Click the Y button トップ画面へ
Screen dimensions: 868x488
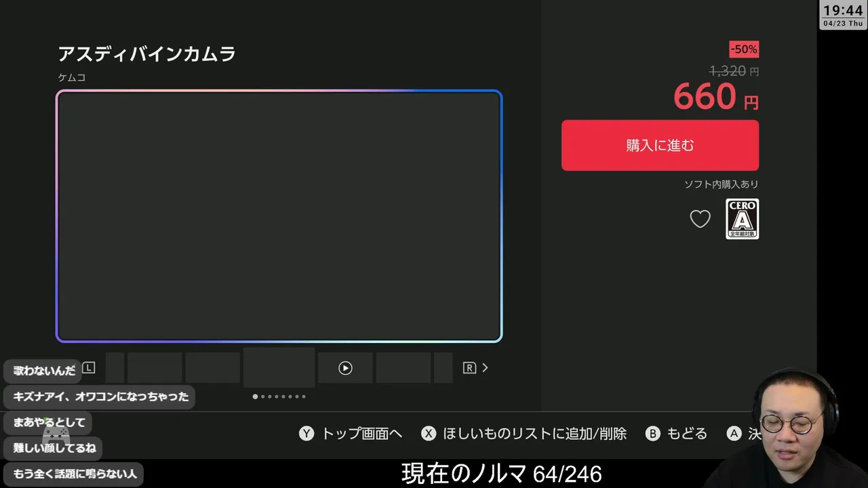pyautogui.click(x=351, y=434)
